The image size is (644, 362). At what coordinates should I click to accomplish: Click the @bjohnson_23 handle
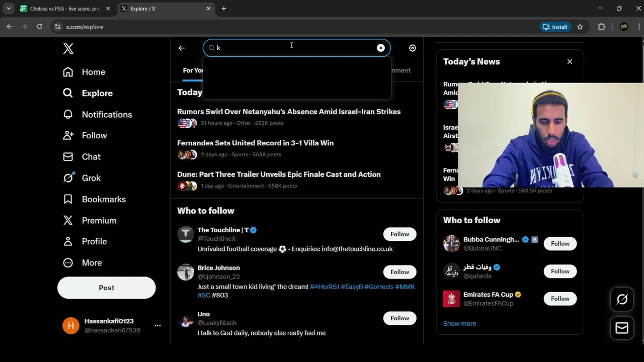click(218, 277)
